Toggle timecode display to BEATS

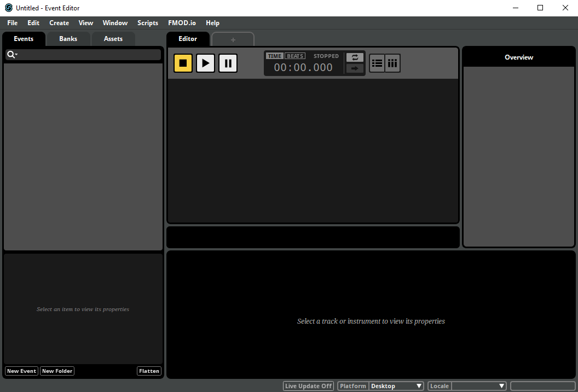pyautogui.click(x=296, y=56)
